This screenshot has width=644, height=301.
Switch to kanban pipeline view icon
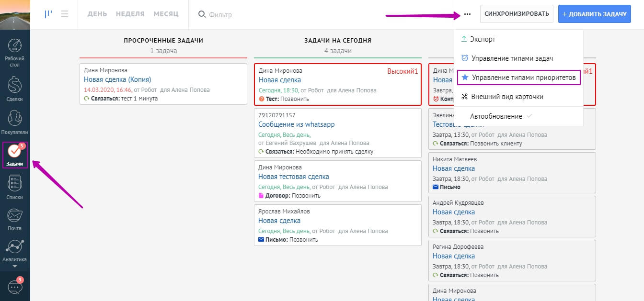(x=48, y=14)
